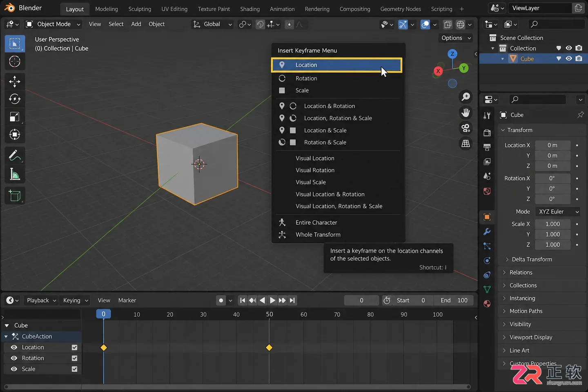
Task: Open the View Layer properties tab
Action: pos(487,162)
